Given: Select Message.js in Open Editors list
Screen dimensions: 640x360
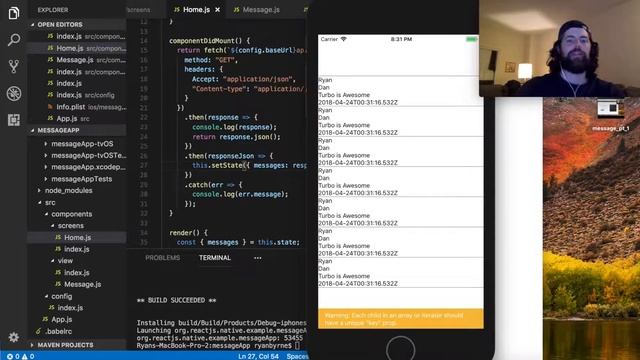Looking at the screenshot, I should [77, 60].
